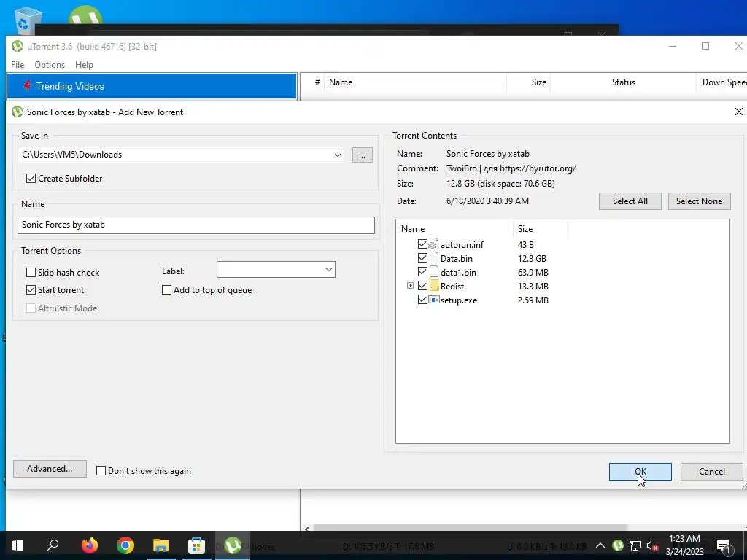Check Don't show this again
Image resolution: width=747 pixels, height=560 pixels.
(101, 471)
